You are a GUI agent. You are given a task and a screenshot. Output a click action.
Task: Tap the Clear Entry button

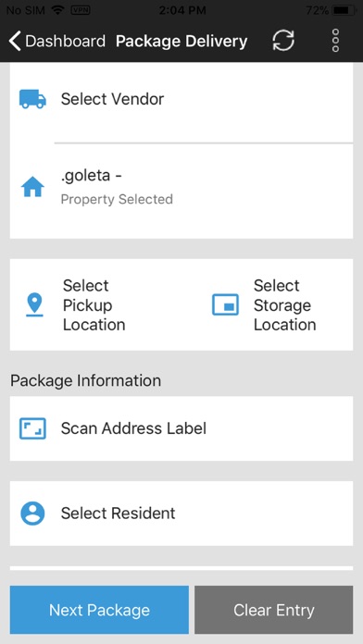[274, 610]
